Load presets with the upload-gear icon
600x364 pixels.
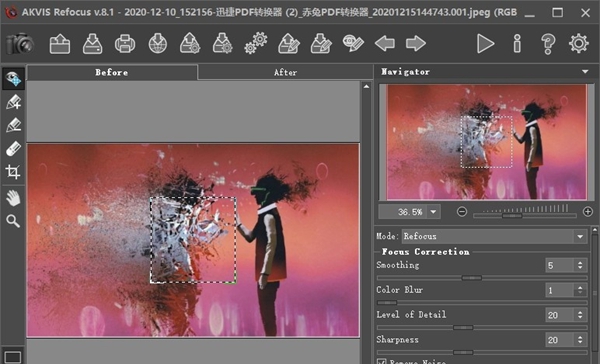point(190,44)
